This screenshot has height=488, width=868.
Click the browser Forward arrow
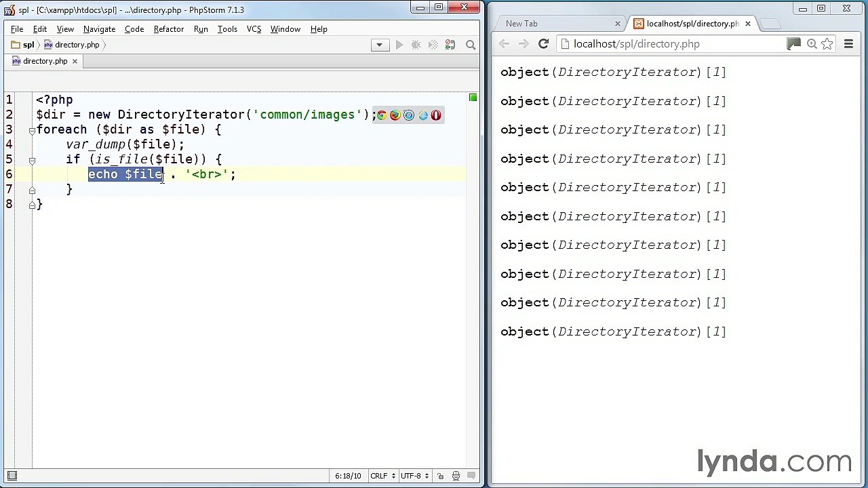[524, 44]
